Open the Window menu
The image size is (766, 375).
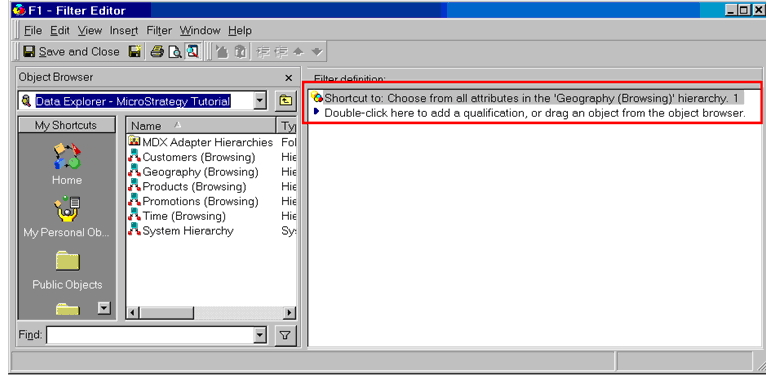pyautogui.click(x=200, y=30)
